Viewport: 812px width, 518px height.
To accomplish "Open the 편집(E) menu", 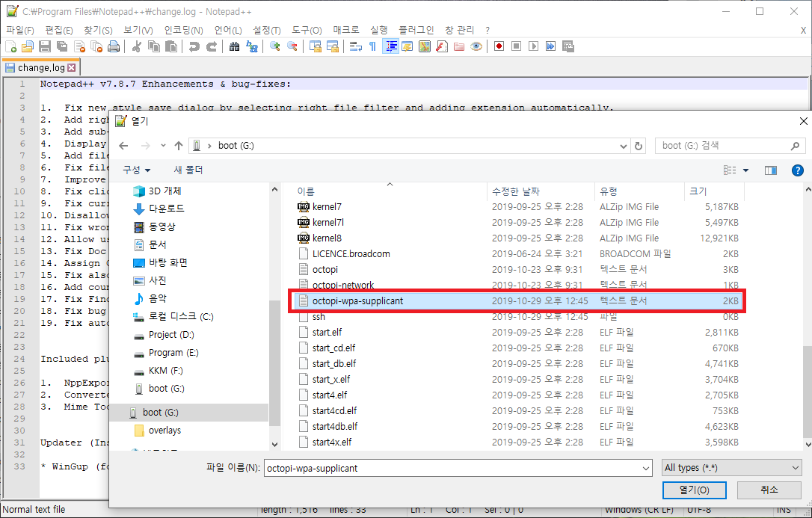I will tap(59, 31).
